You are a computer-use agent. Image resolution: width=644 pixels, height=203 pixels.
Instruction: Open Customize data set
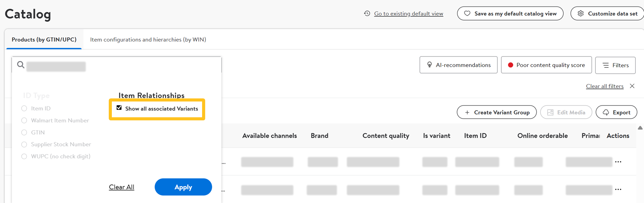coord(607,13)
